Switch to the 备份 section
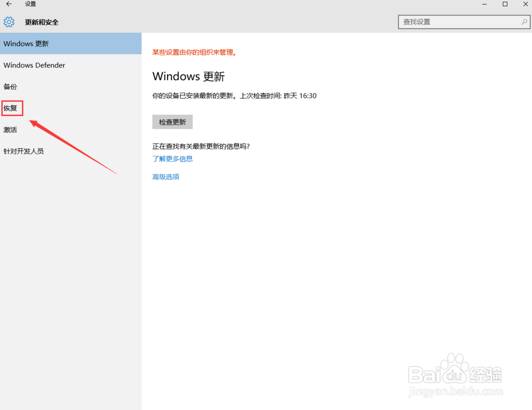Screen dimensions: 532x410 tap(10, 86)
